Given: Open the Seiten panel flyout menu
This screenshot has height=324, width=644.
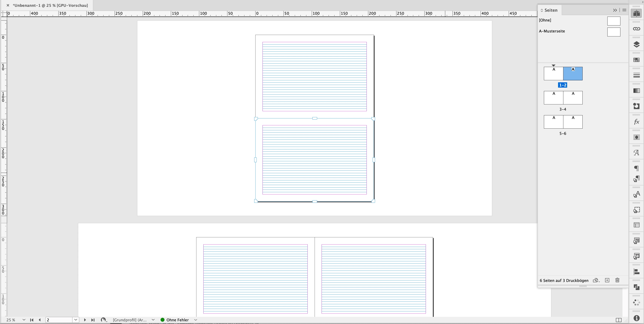Looking at the screenshot, I should coord(624,10).
